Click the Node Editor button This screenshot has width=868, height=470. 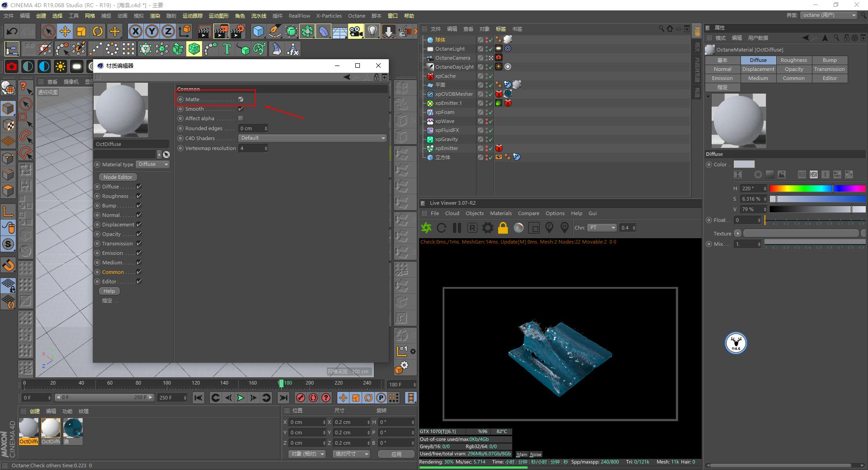pos(118,177)
